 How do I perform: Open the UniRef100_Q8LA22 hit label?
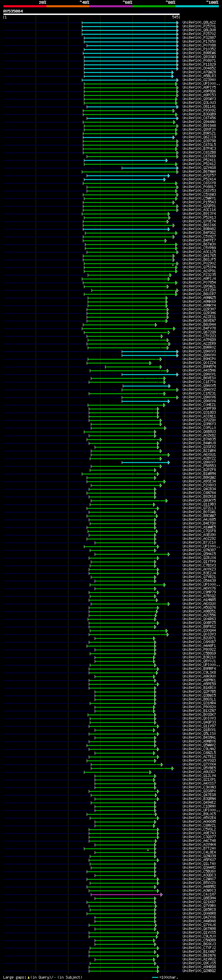click(x=199, y=23)
